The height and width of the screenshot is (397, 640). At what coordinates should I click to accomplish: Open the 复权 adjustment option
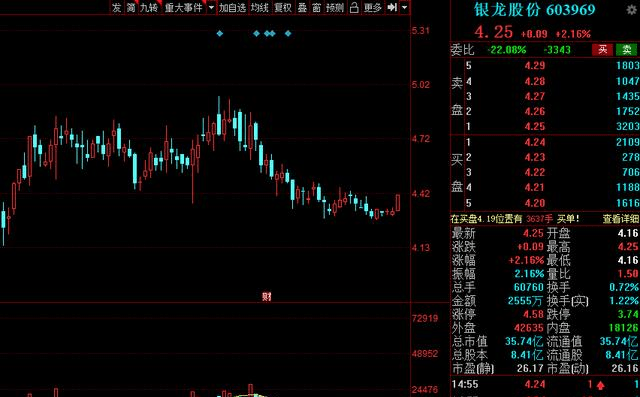pyautogui.click(x=283, y=7)
